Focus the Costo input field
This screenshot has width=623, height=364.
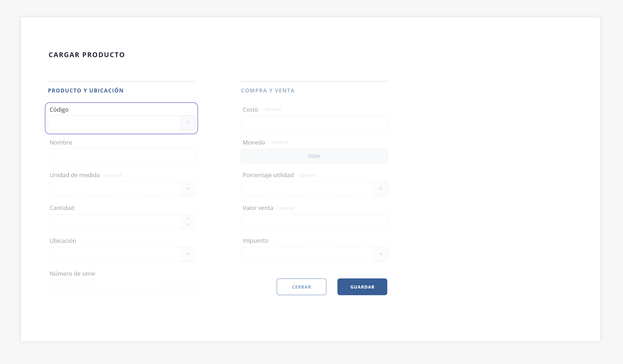pyautogui.click(x=314, y=123)
